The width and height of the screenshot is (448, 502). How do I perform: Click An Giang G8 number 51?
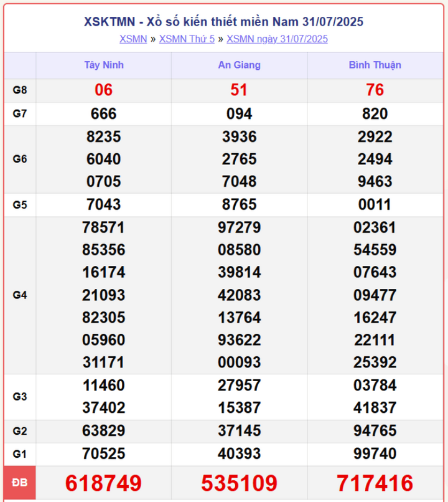[x=239, y=90]
